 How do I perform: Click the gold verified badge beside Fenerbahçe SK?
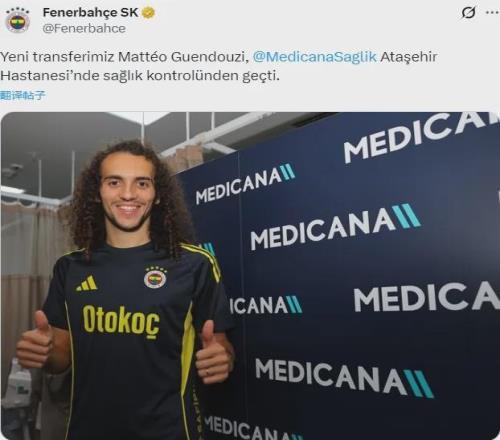click(x=148, y=13)
